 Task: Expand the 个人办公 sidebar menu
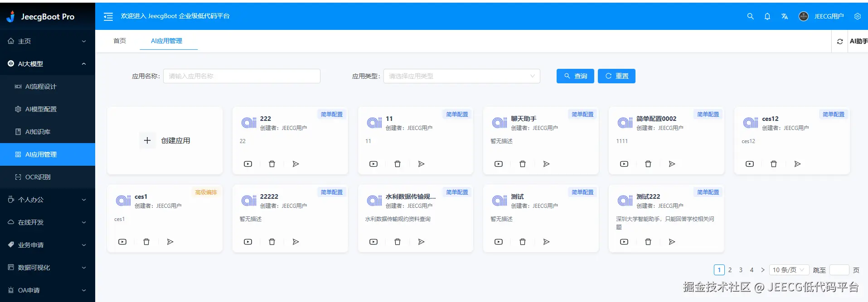(48, 200)
